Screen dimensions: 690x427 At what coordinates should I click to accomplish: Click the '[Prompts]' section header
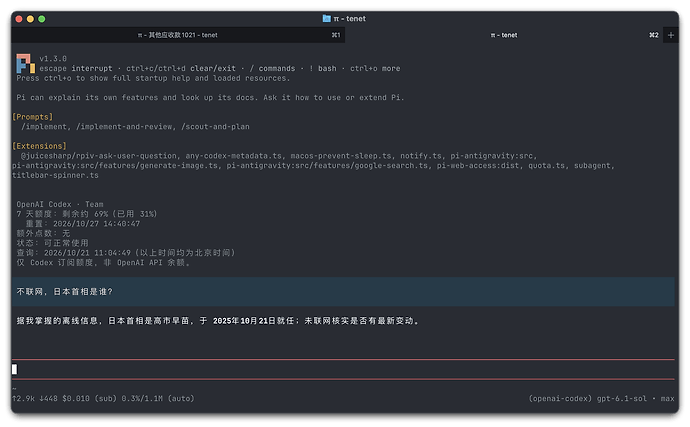[33, 117]
